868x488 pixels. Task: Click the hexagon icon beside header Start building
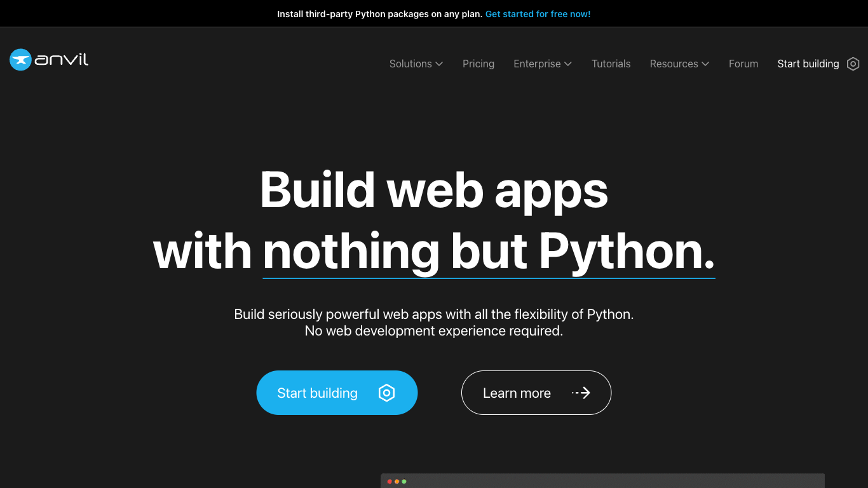click(853, 64)
